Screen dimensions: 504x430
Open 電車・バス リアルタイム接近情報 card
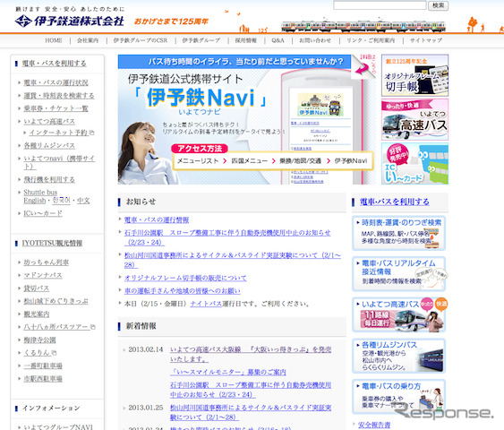(399, 274)
